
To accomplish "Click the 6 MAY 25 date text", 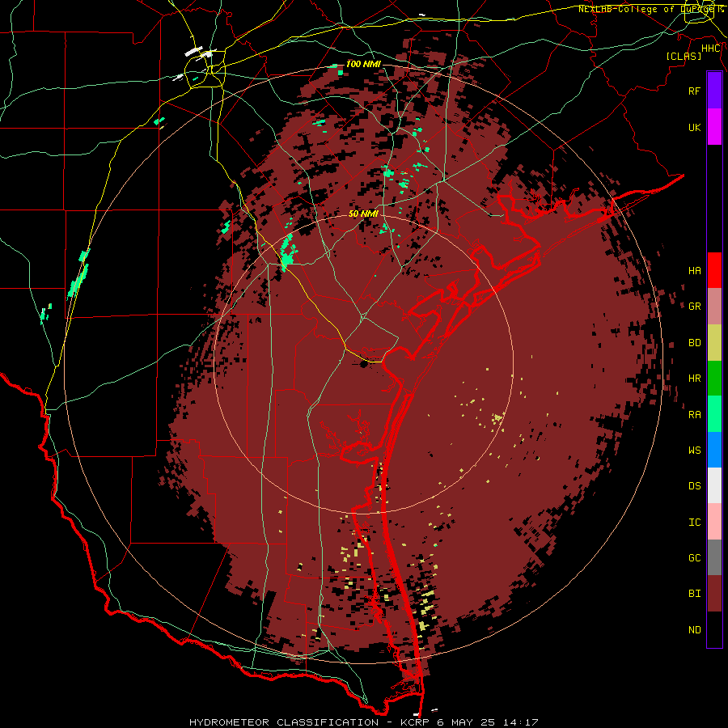I will (467, 722).
